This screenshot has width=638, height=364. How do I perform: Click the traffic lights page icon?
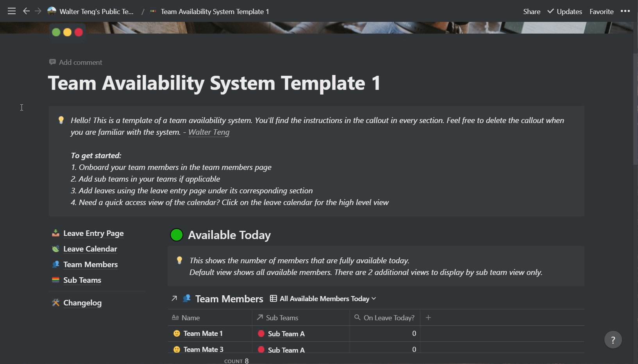click(67, 32)
